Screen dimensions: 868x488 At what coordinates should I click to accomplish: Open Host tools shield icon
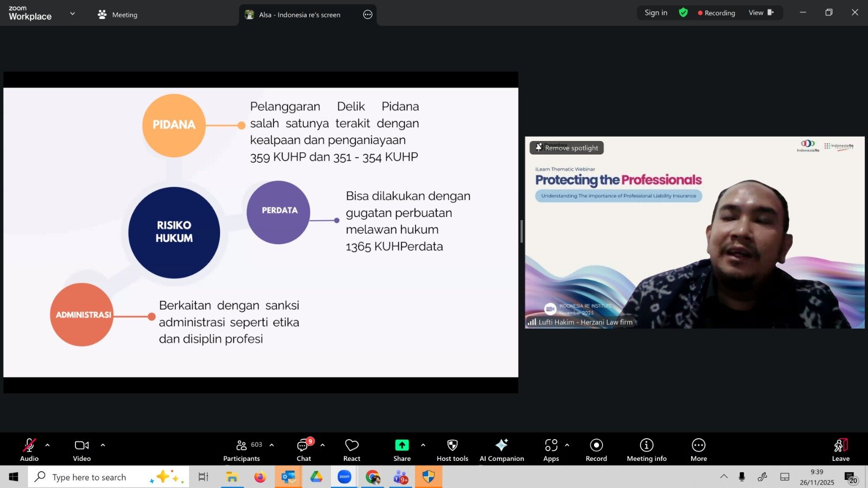(x=452, y=450)
